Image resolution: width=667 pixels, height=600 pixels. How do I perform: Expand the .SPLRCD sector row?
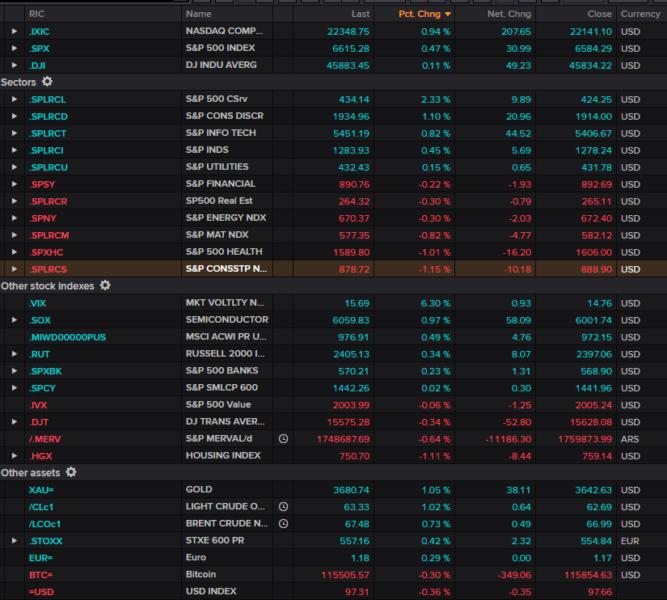click(x=14, y=116)
